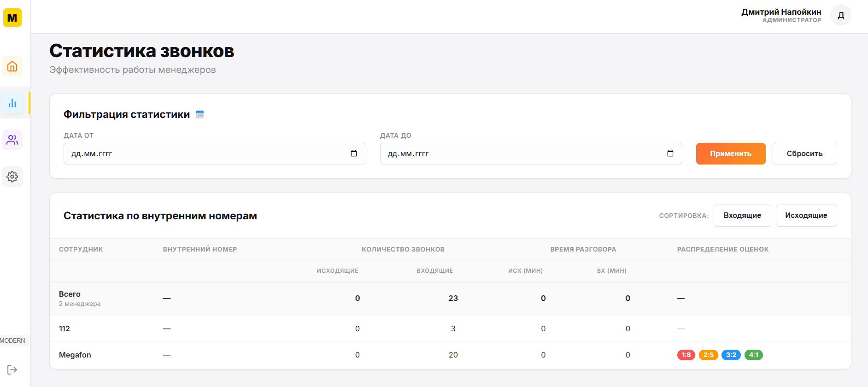Image resolution: width=868 pixels, height=387 pixels.
Task: Open the home page from sidebar
Action: [x=12, y=66]
